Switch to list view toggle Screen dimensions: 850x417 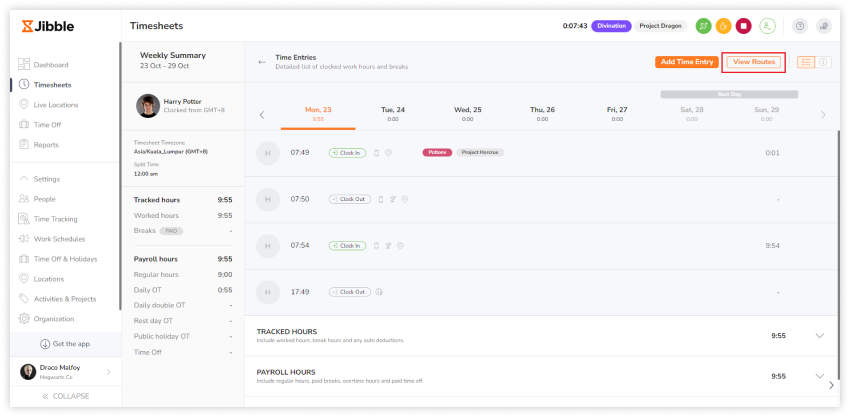(x=806, y=62)
